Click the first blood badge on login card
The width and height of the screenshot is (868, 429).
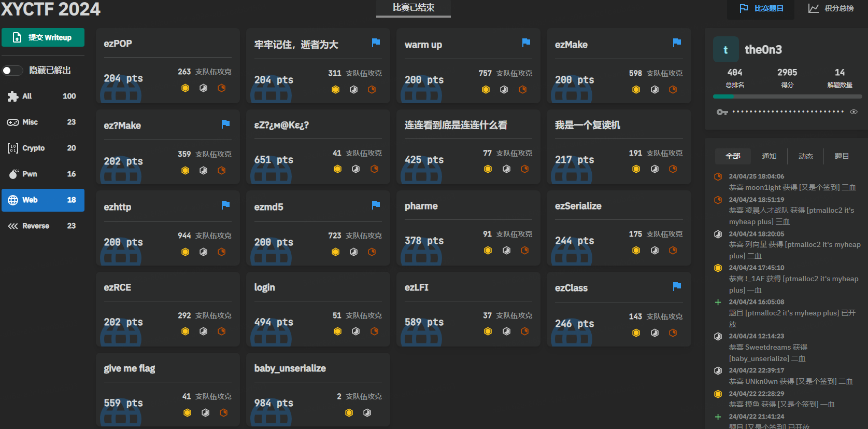coord(337,331)
